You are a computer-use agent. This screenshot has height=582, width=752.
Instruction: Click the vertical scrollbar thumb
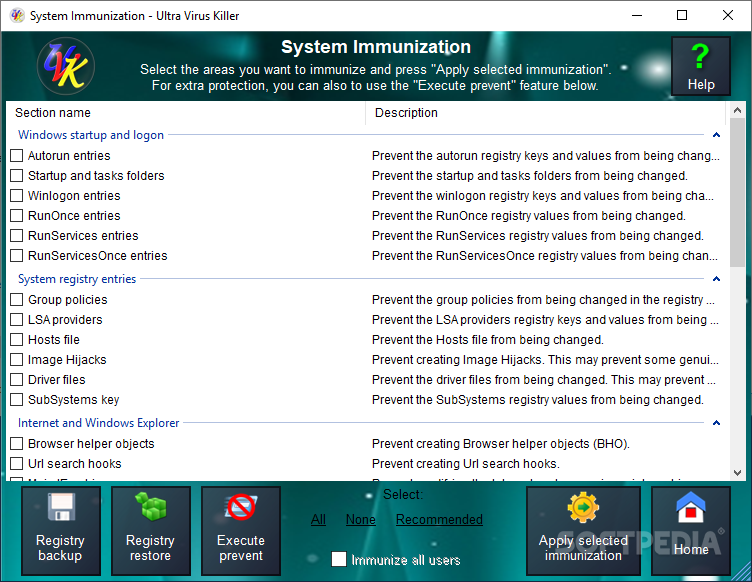coord(738,193)
